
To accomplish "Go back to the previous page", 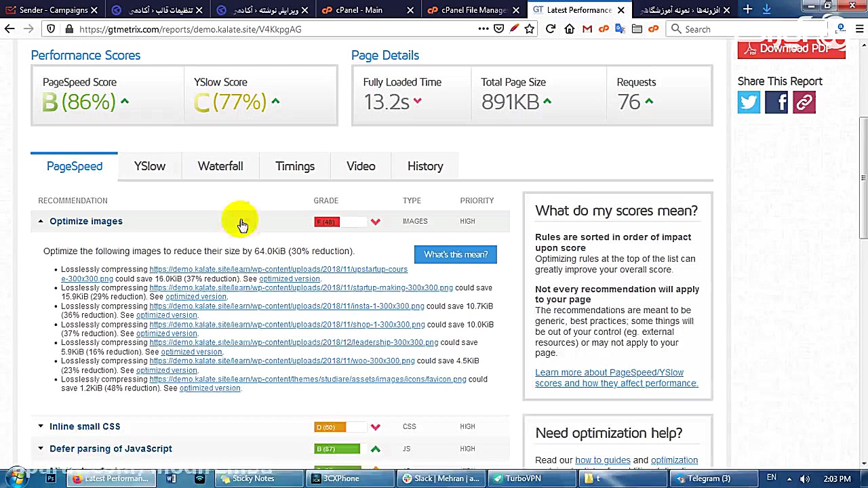I will pyautogui.click(x=9, y=29).
